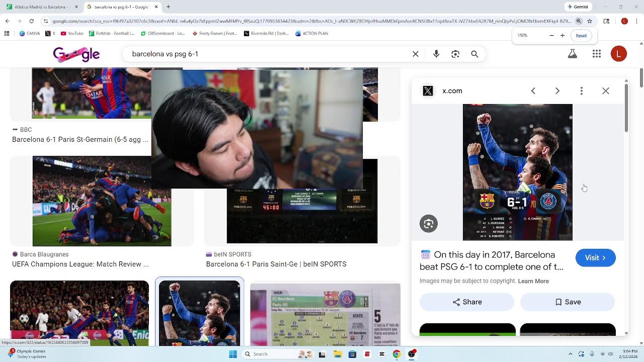
Task: Click the large Messi 6-1 preview image
Action: (517, 172)
